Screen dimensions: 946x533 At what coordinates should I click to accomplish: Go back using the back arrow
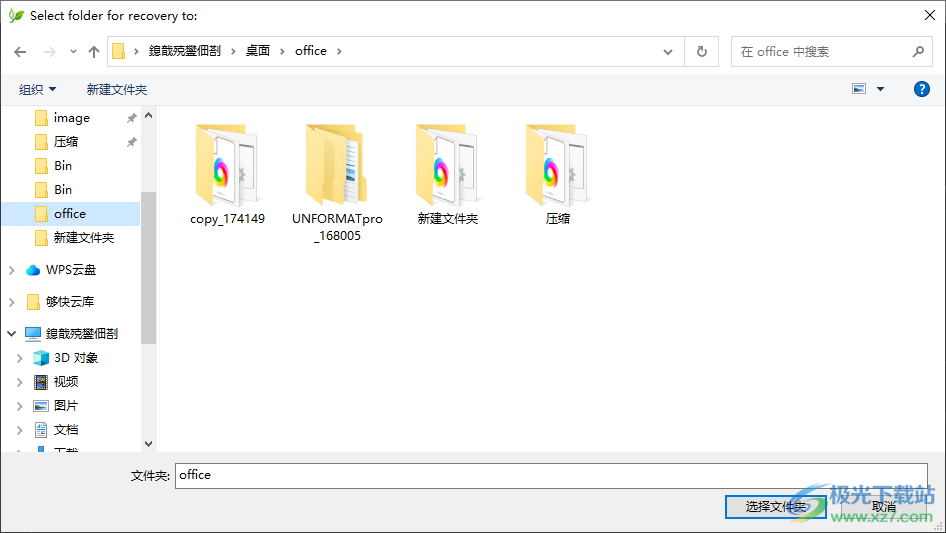pyautogui.click(x=20, y=52)
